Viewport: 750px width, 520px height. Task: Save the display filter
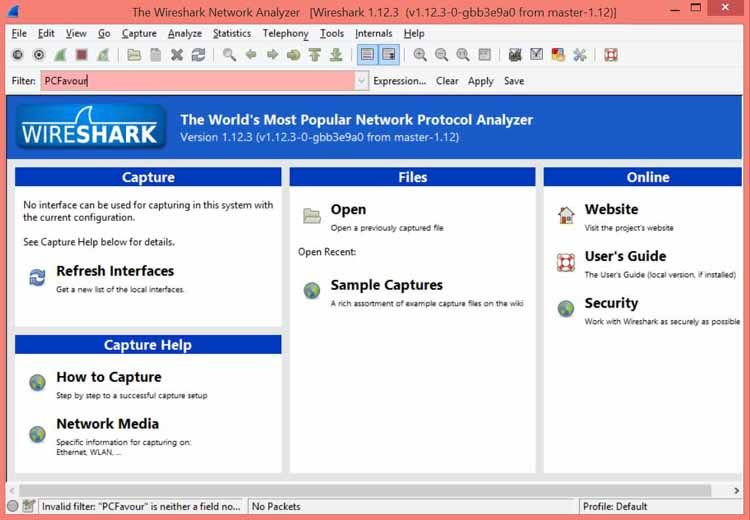(514, 81)
